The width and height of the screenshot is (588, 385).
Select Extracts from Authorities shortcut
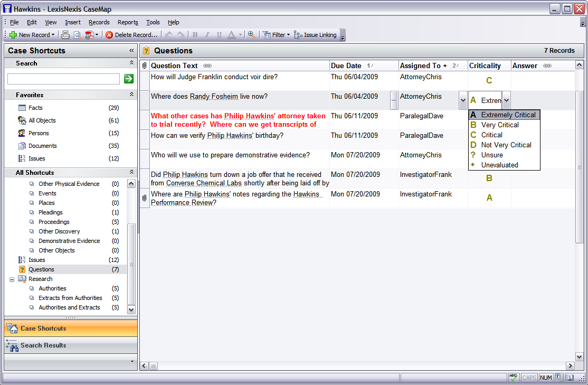71,298
